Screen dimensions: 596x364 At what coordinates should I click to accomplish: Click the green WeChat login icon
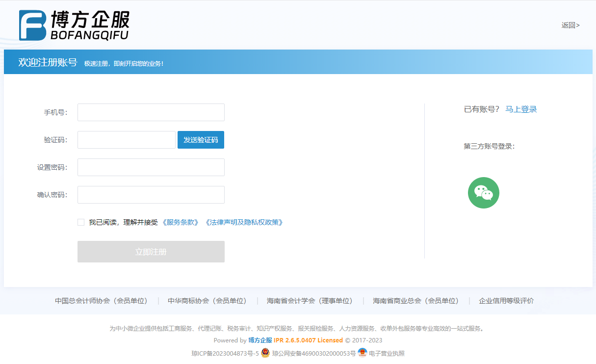[x=483, y=193]
